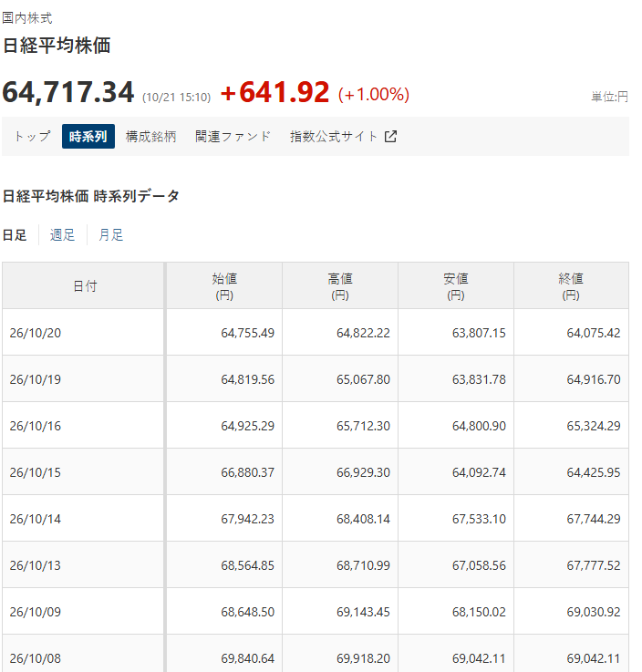Click the low value 63,831.78
Screen dimensions: 642x672
[479, 379]
